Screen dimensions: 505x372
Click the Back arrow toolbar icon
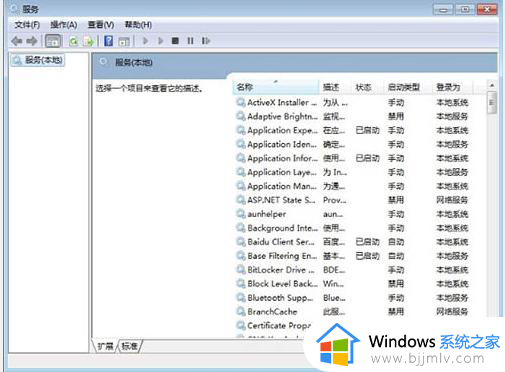(x=17, y=41)
